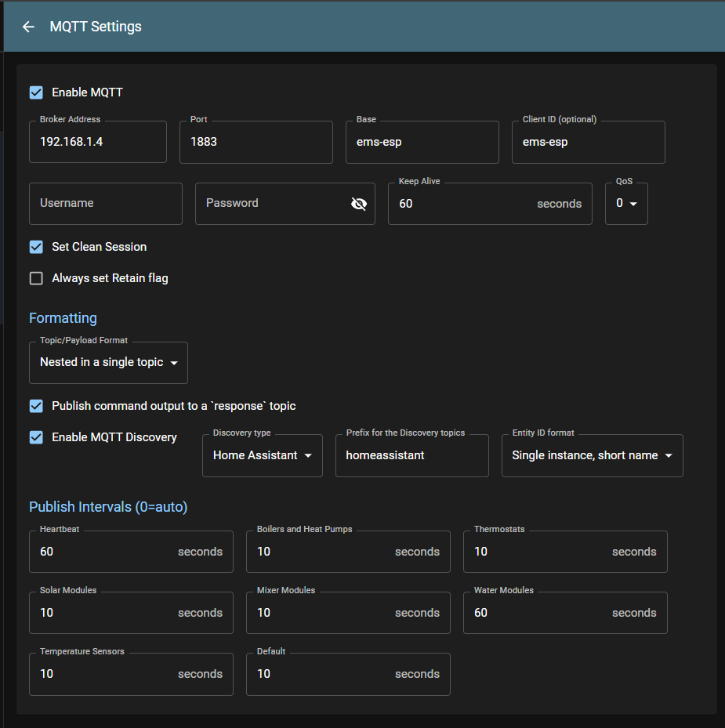Open the Entity ID format dropdown
Viewport: 725px width, 728px height.
[592, 455]
